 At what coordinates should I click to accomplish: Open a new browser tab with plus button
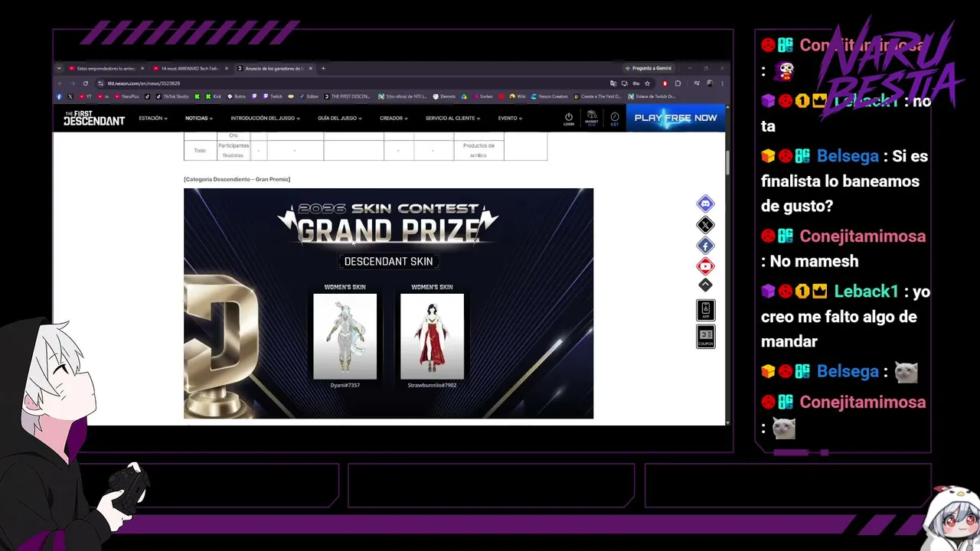click(323, 68)
